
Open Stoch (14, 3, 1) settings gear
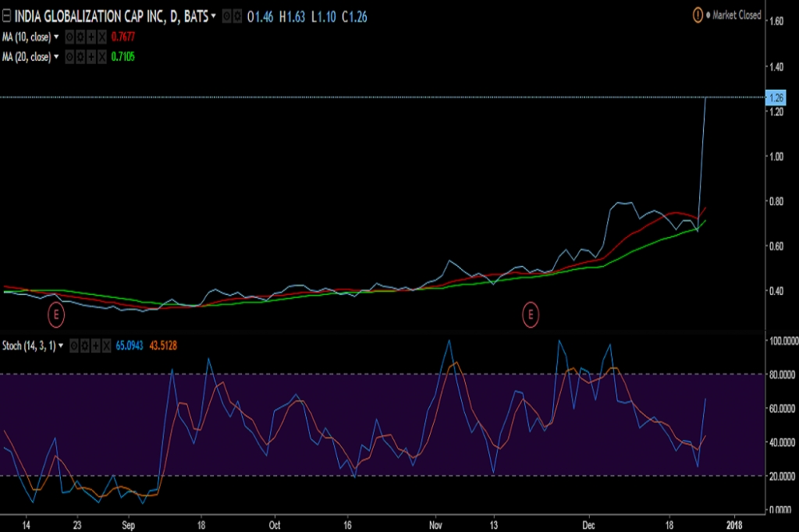pyautogui.click(x=84, y=346)
